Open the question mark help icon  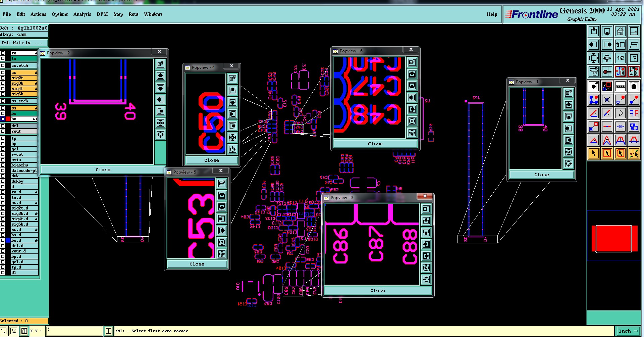pyautogui.click(x=634, y=58)
